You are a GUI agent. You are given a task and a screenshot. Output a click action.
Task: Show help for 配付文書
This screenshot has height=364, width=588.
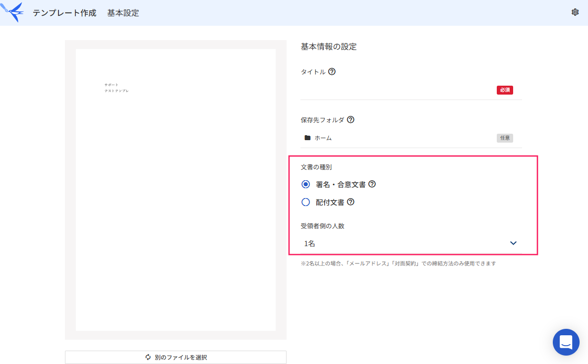pos(351,202)
